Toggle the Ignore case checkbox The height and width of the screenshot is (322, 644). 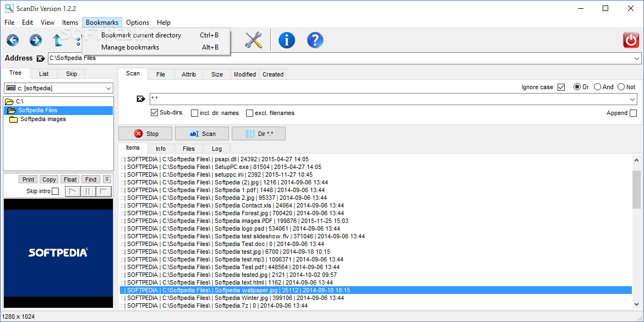561,87
